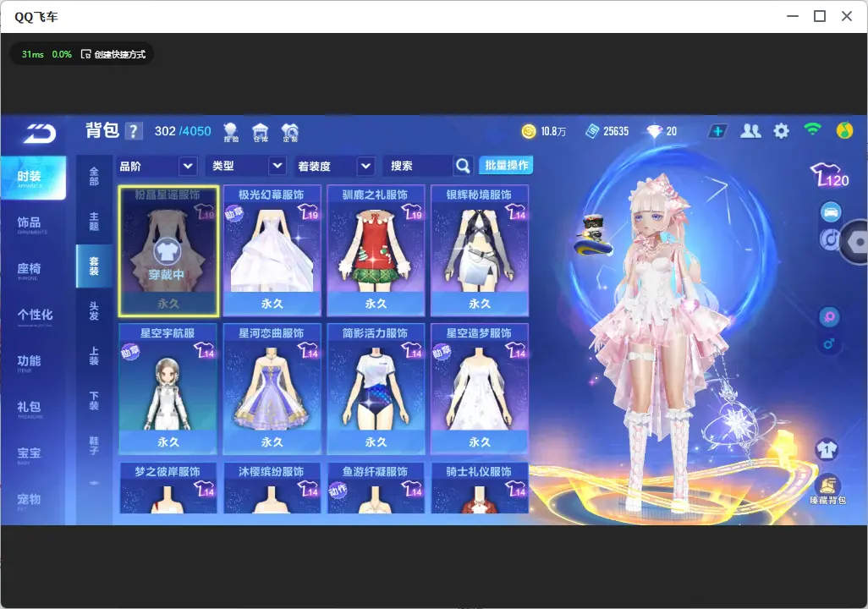Add currency with the plus button

pos(717,131)
